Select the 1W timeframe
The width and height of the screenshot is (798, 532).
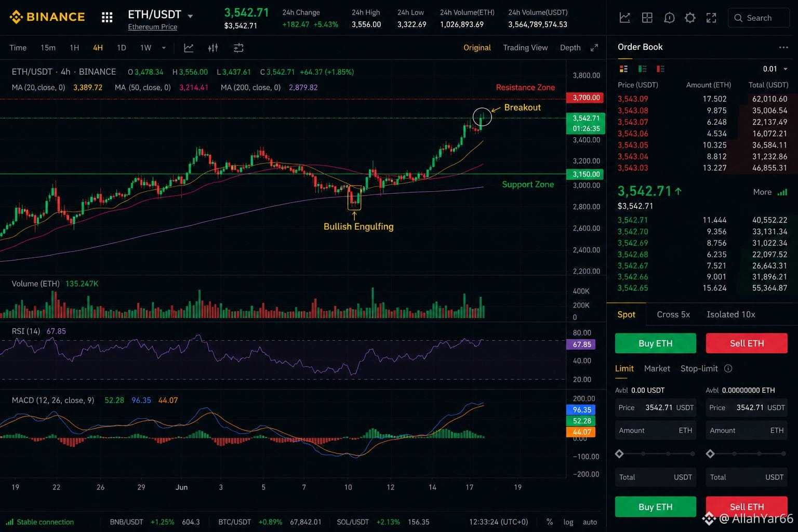[x=145, y=48]
